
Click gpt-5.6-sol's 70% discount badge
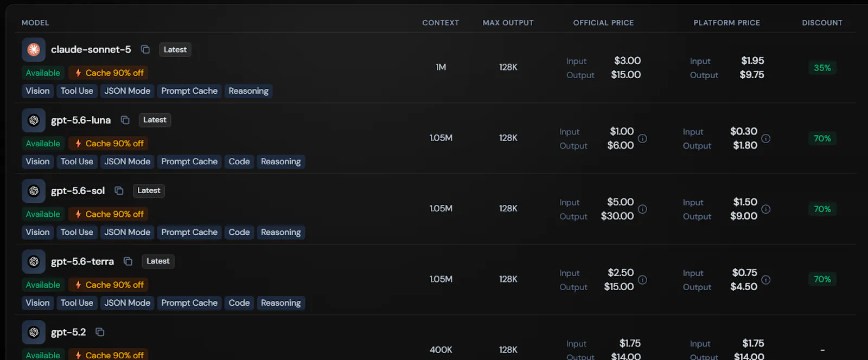pos(822,209)
